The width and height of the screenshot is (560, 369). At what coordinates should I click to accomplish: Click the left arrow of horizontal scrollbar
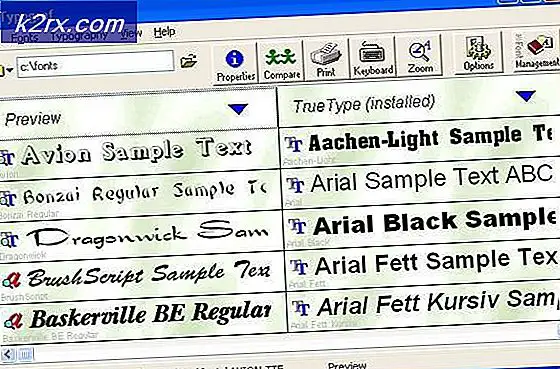pyautogui.click(x=8, y=354)
